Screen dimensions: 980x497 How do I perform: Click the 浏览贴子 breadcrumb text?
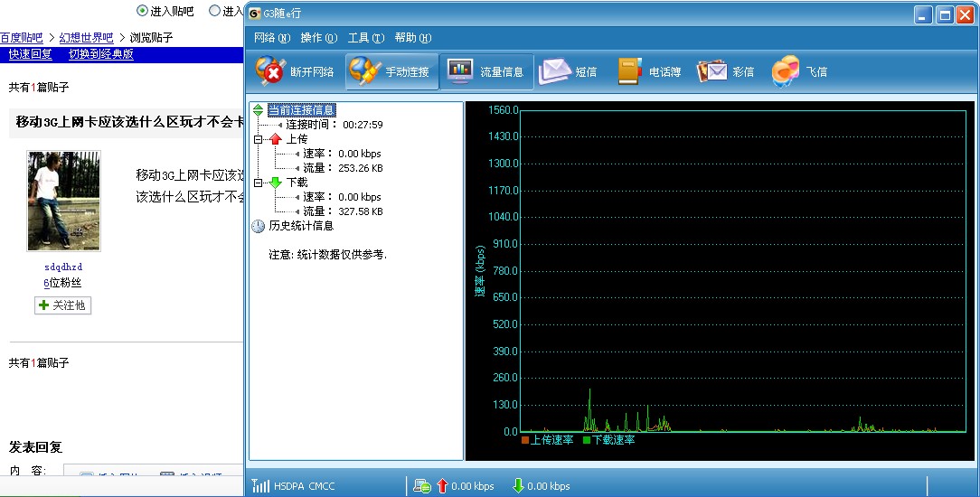pyautogui.click(x=151, y=38)
